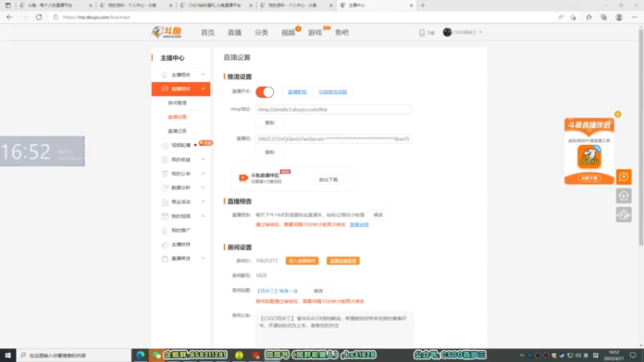Click the 直播设备管理 orange button
Viewport: 644px width, 362px height.
pos(343,261)
